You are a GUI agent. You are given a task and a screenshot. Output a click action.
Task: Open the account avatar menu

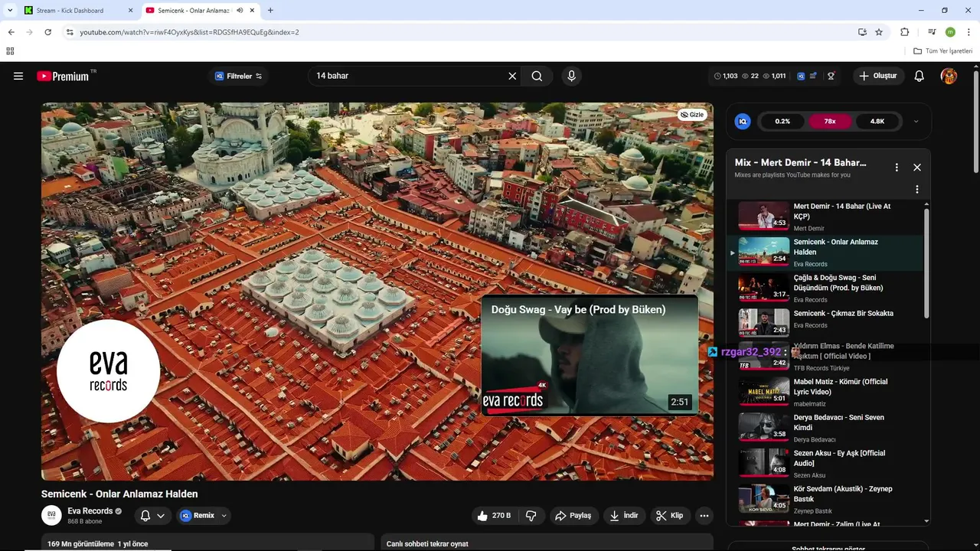[x=949, y=76]
